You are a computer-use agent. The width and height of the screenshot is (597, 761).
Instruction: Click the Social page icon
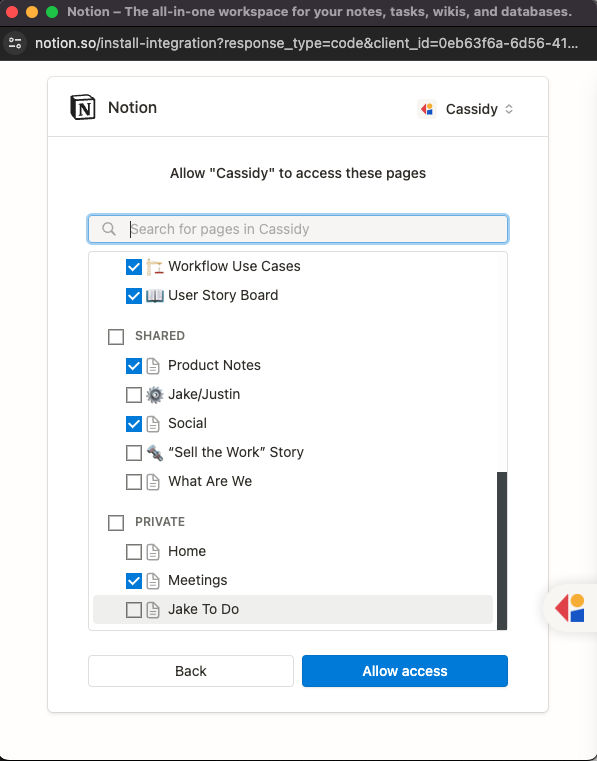click(x=153, y=424)
